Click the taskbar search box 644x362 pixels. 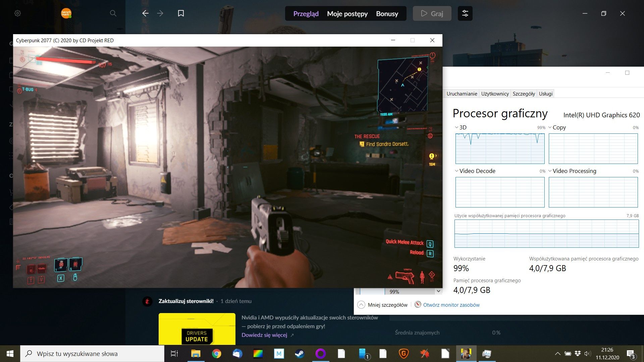tap(92, 354)
